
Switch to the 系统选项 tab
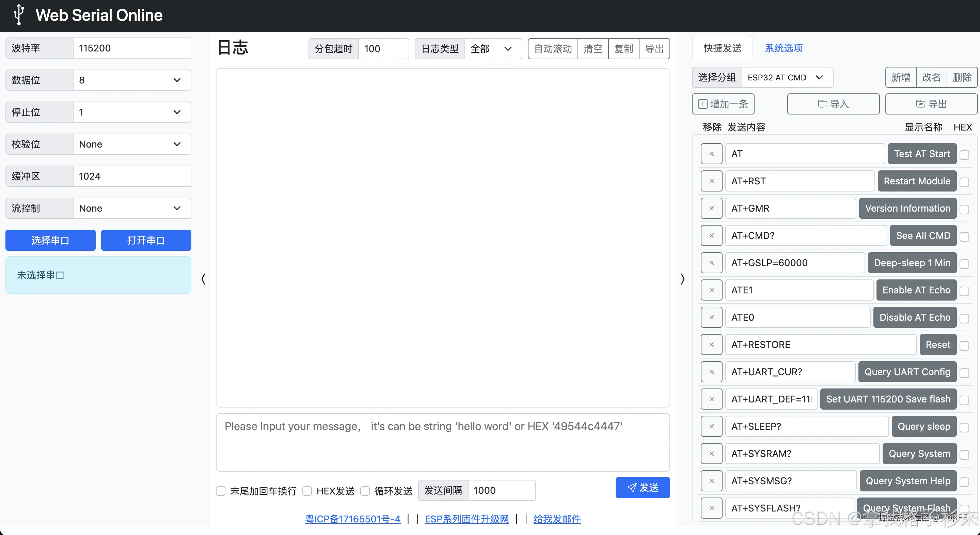pyautogui.click(x=784, y=48)
